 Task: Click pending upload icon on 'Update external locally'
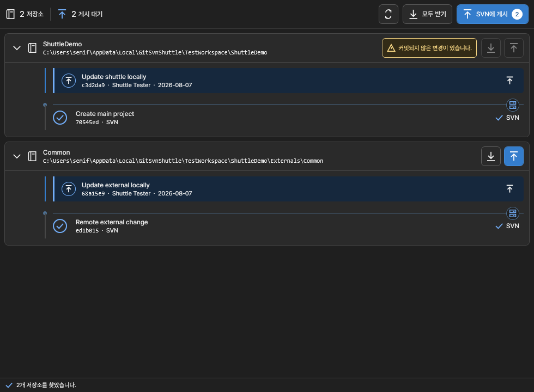[69, 189]
